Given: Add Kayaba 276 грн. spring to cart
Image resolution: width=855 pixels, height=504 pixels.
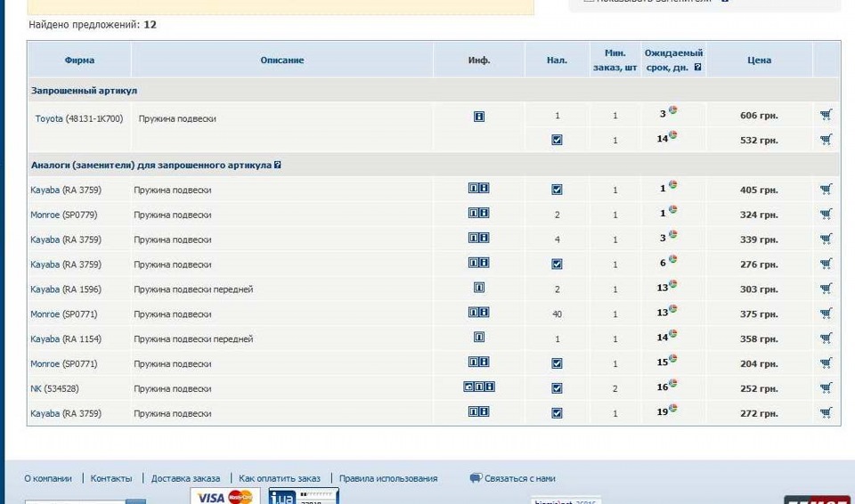Looking at the screenshot, I should pos(826,264).
